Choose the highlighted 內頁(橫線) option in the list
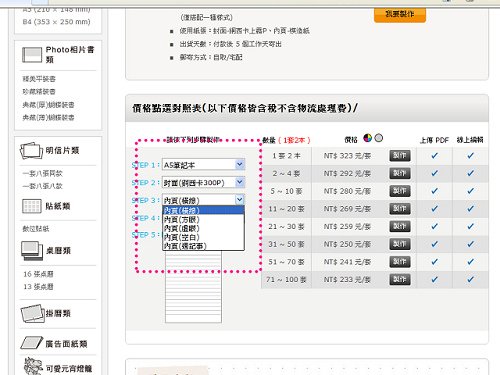 (x=203, y=210)
